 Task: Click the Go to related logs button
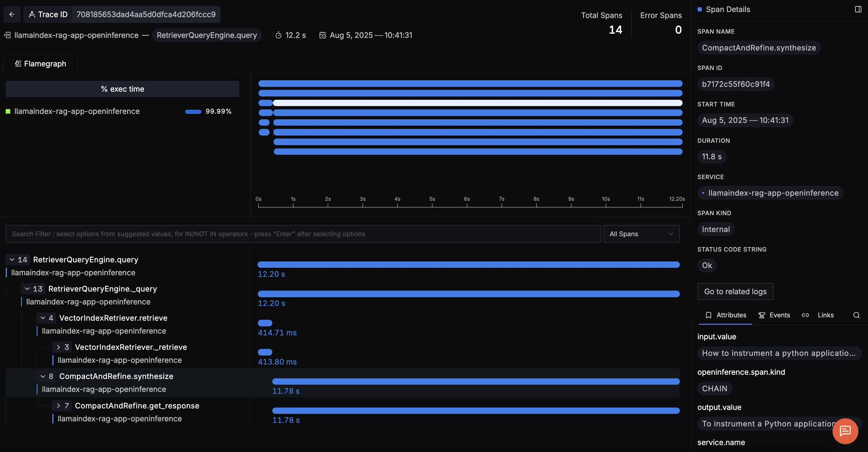[735, 291]
